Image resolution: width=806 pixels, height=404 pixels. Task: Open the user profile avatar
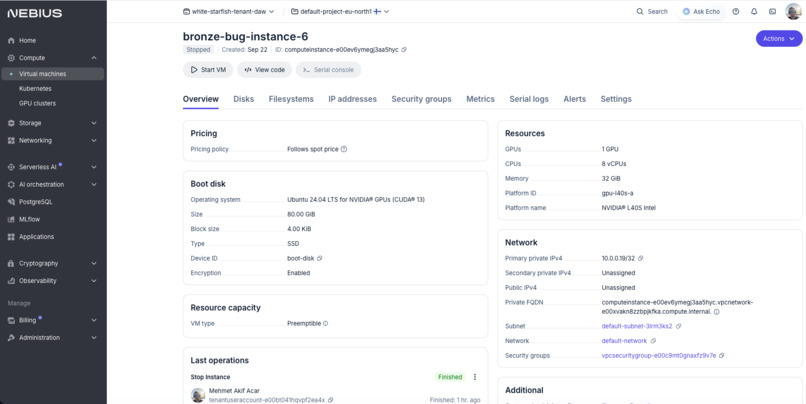pos(793,11)
